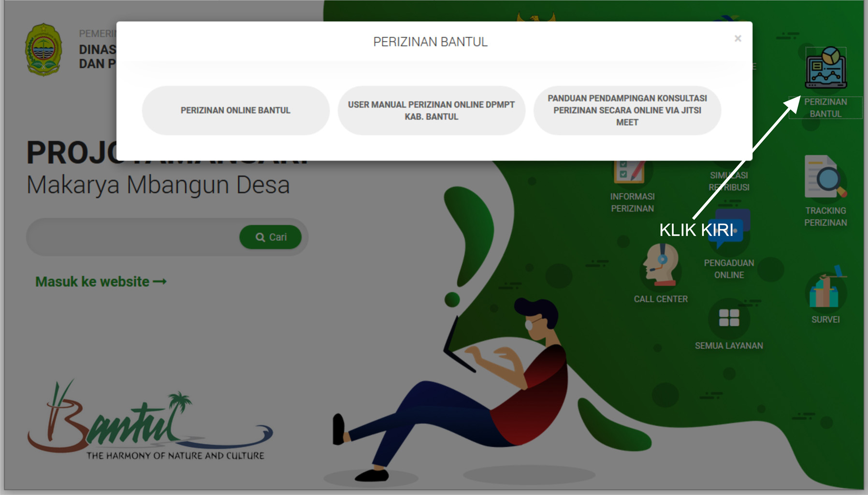Open Perizinan Online Bantul button
868x495 pixels.
235,110
